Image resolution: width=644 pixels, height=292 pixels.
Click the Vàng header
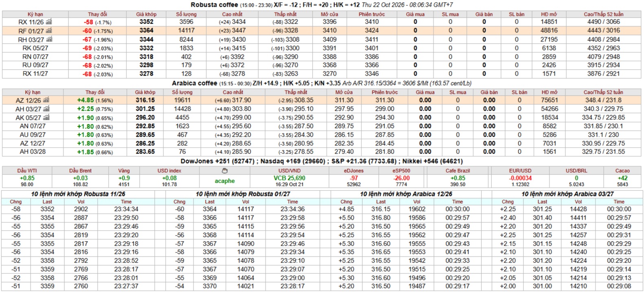point(124,171)
